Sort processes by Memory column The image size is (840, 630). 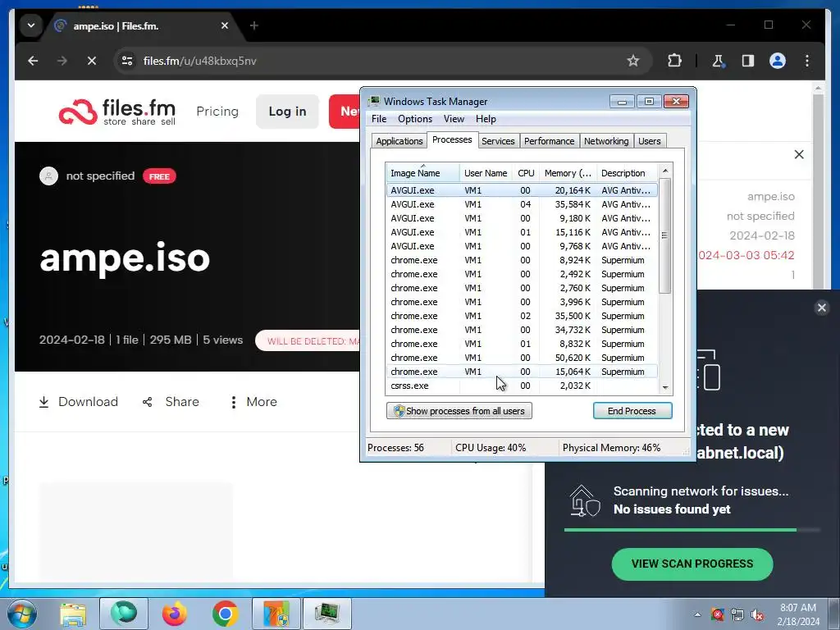point(568,173)
